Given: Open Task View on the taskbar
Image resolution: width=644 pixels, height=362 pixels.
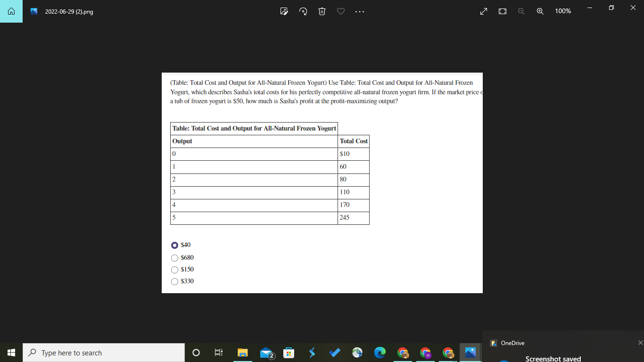Looking at the screenshot, I should point(218,353).
